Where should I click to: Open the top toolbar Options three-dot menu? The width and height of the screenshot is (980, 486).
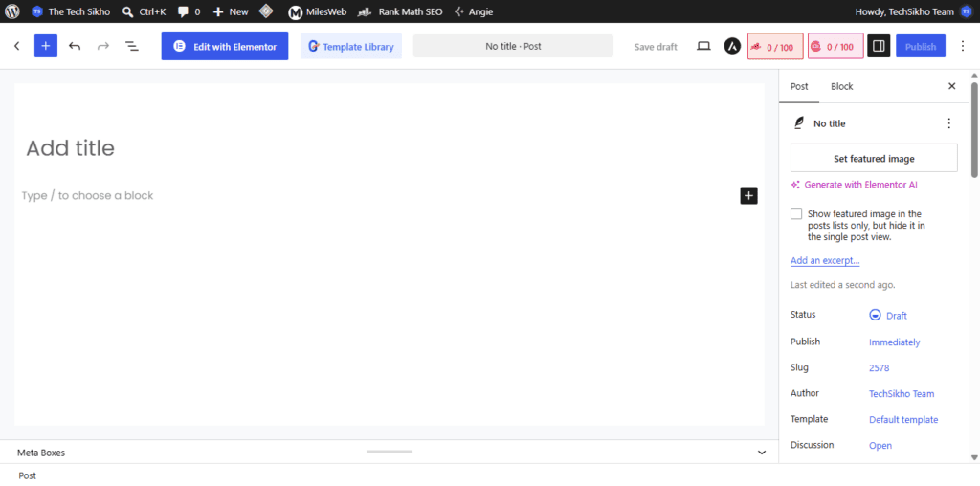963,46
